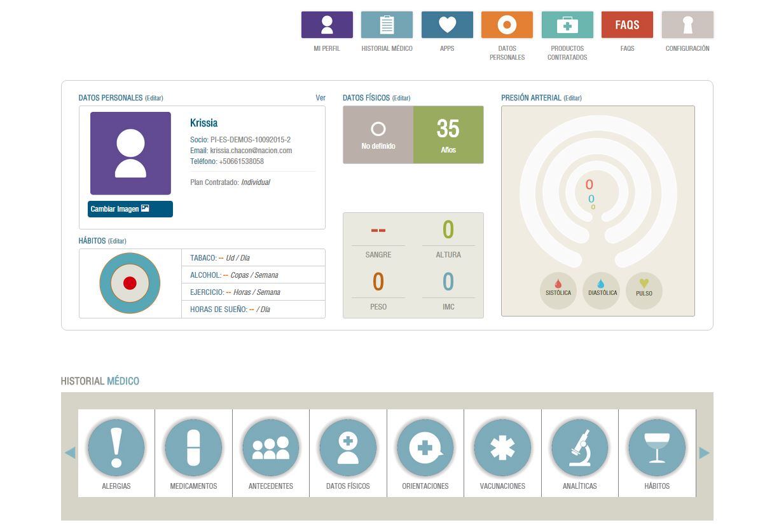This screenshot has width=779, height=532.
Task: Click the green 35 Años age tile
Action: point(448,135)
